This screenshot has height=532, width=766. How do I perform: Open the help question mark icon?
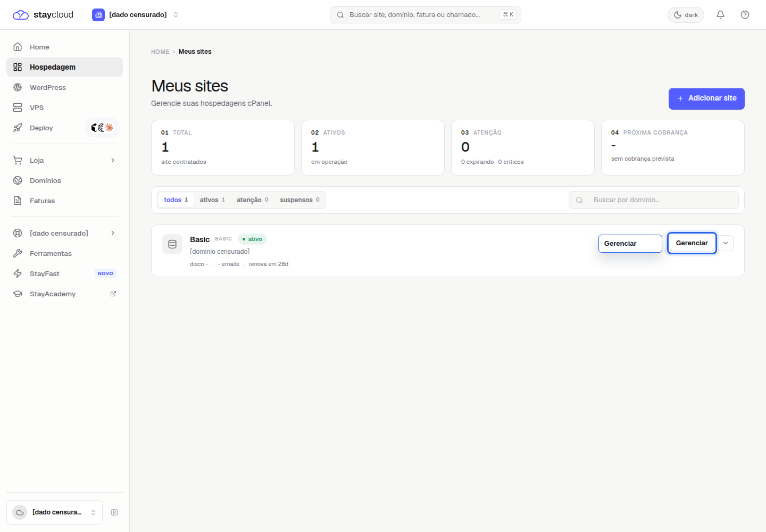(745, 15)
